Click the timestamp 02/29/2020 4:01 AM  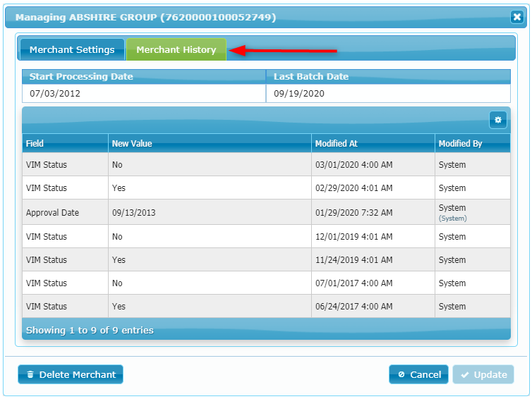[x=354, y=188]
